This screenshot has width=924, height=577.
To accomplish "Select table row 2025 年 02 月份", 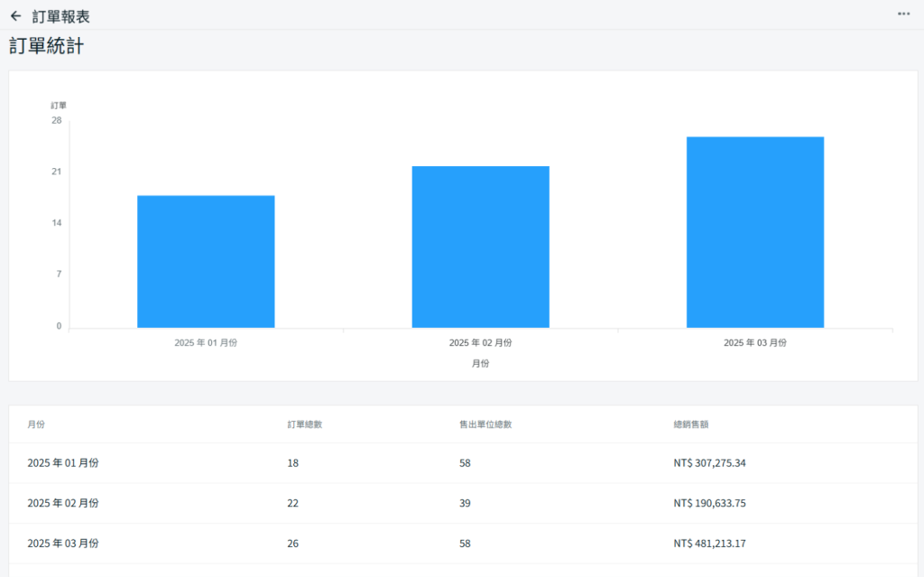I will point(463,503).
